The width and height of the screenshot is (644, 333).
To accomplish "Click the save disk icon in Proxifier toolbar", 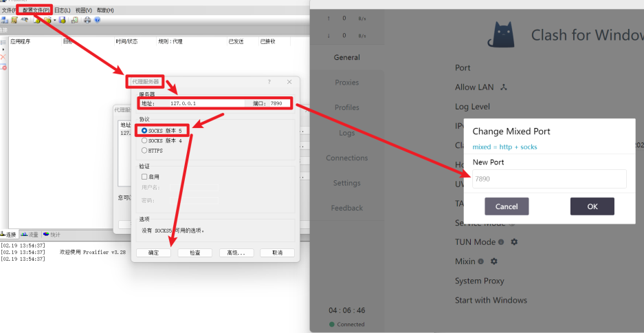I will (x=62, y=20).
